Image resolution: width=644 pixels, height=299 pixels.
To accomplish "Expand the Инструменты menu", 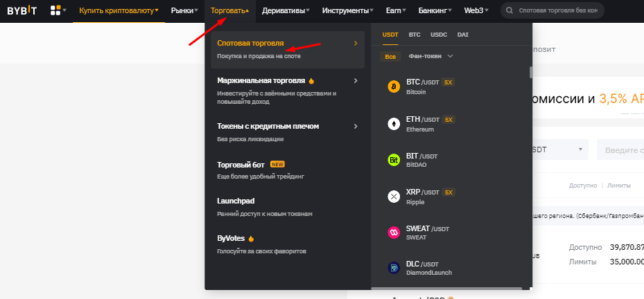I will coord(348,10).
